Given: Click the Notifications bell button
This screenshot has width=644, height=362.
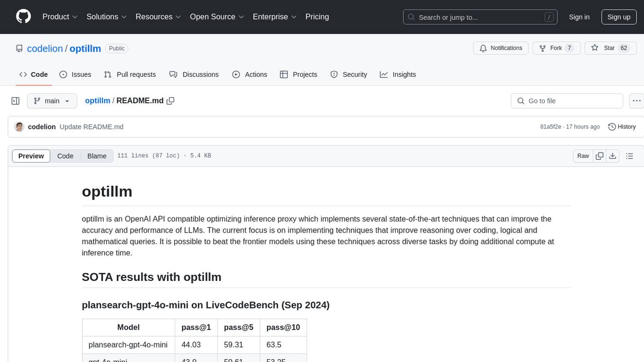Looking at the screenshot, I should pos(501,48).
